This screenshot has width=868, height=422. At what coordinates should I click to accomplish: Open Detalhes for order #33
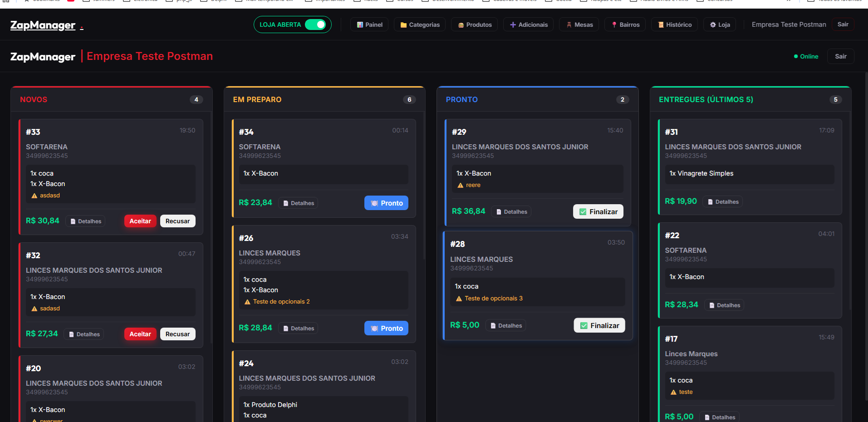point(85,221)
